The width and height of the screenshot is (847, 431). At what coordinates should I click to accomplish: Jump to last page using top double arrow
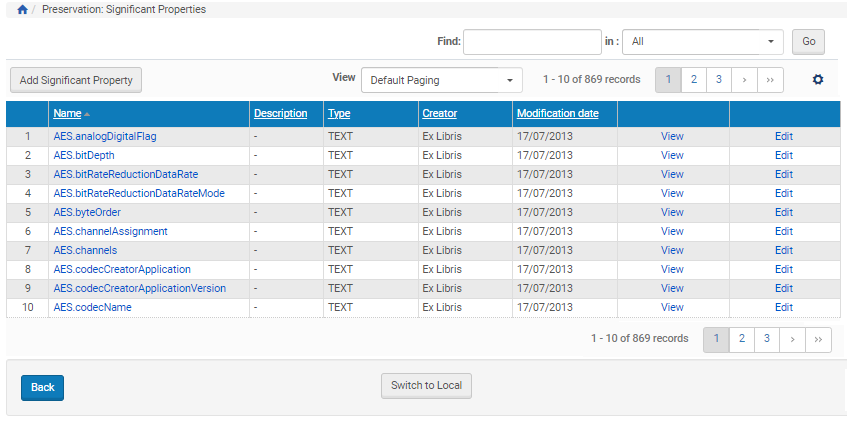(x=770, y=80)
